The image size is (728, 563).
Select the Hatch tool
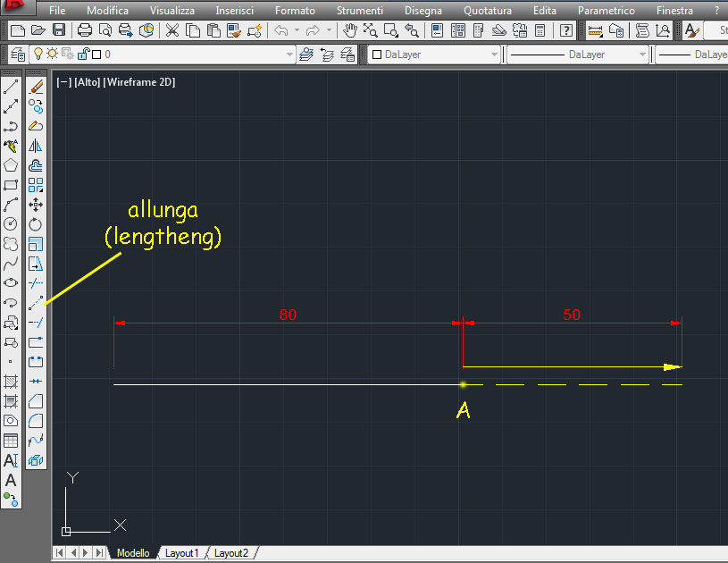click(x=11, y=382)
